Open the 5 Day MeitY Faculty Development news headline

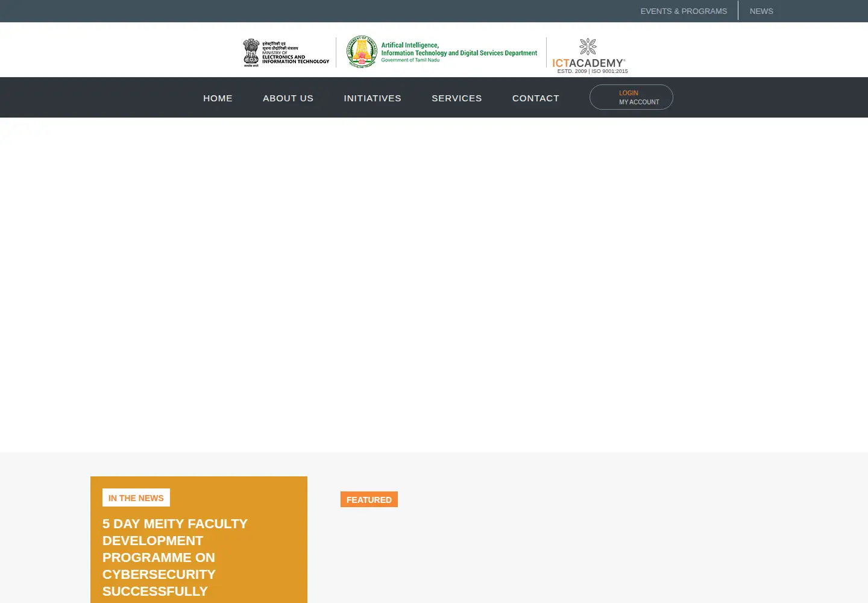[175, 557]
